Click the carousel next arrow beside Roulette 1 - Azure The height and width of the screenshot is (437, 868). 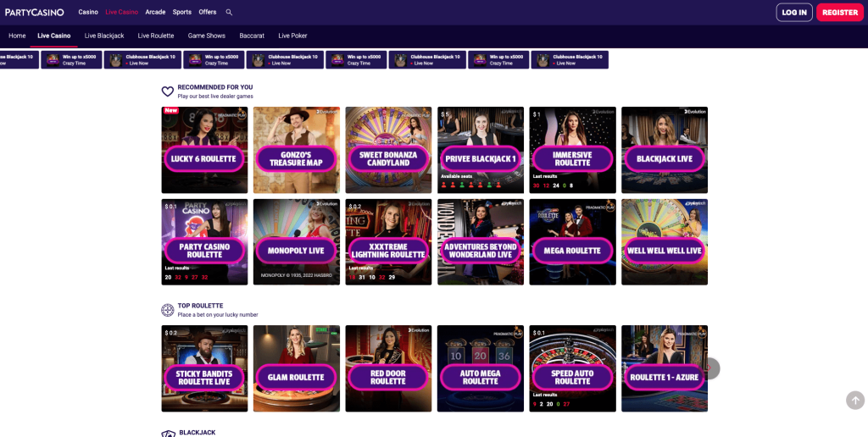(x=711, y=368)
